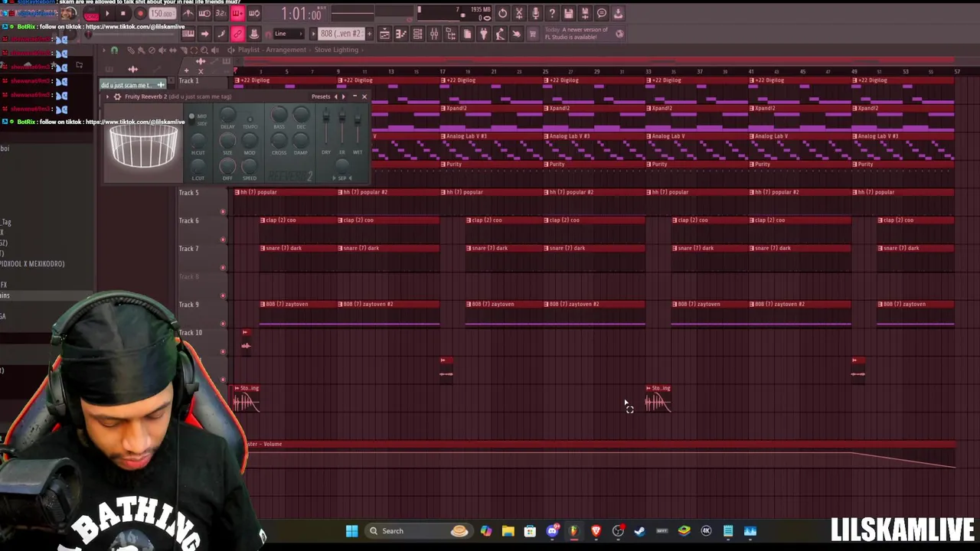Toggle the metronome icon

[x=188, y=13]
